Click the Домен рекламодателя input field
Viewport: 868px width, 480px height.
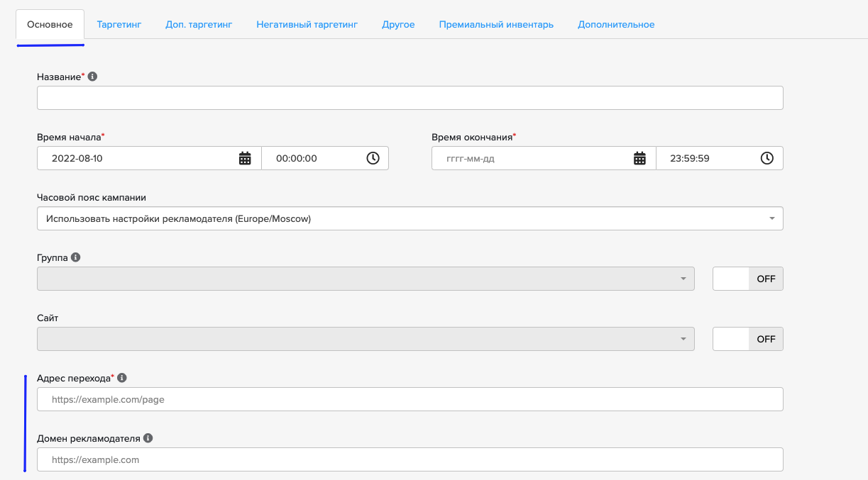click(x=410, y=459)
